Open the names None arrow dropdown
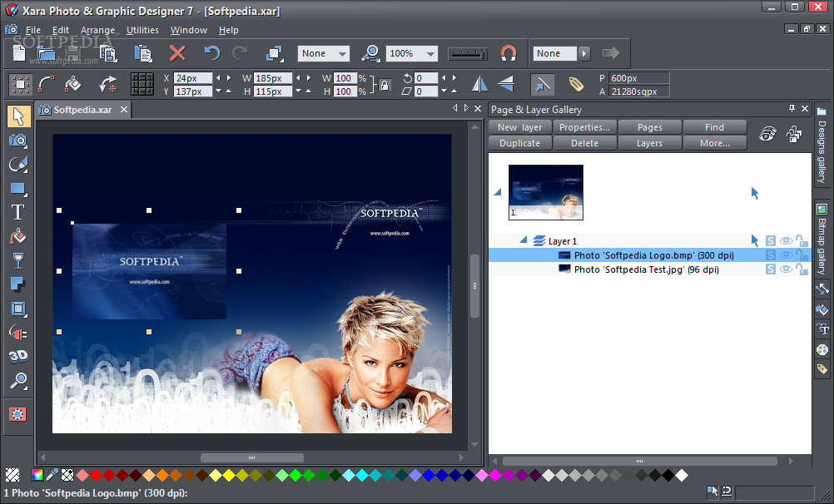The image size is (834, 504). 584,53
